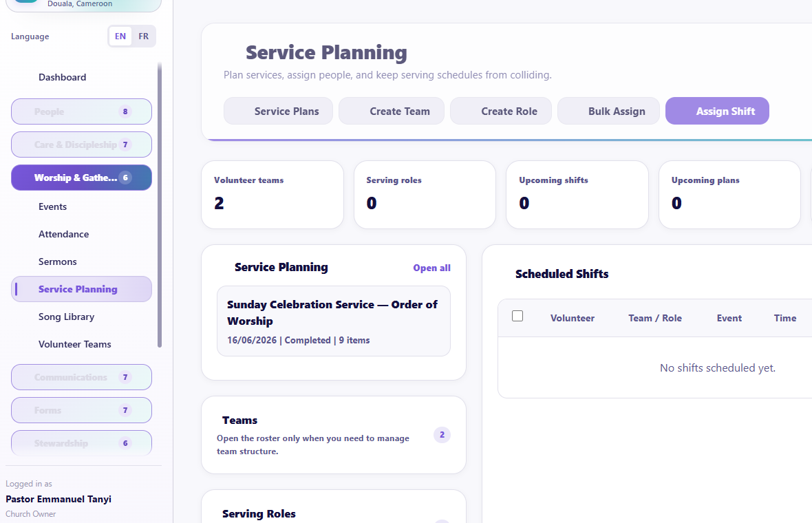Viewport: 812px width, 523px height.
Task: Tick the select-all checkbox in Scheduled Shifts
Action: (517, 316)
